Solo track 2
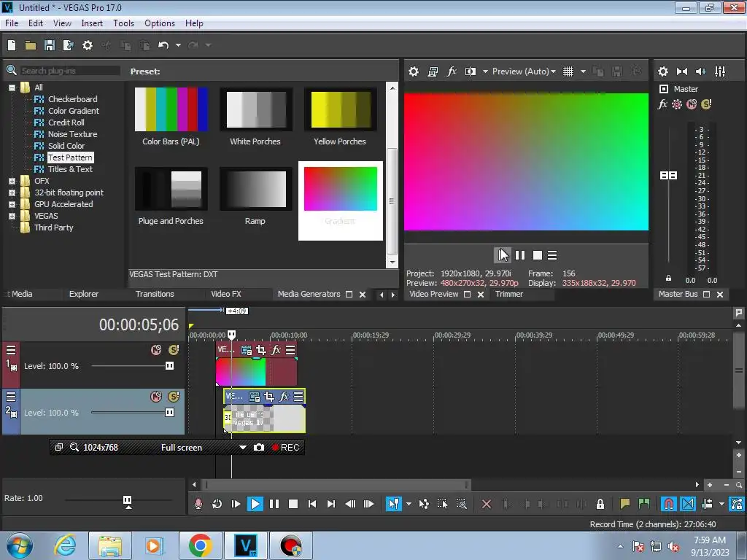 pyautogui.click(x=174, y=396)
